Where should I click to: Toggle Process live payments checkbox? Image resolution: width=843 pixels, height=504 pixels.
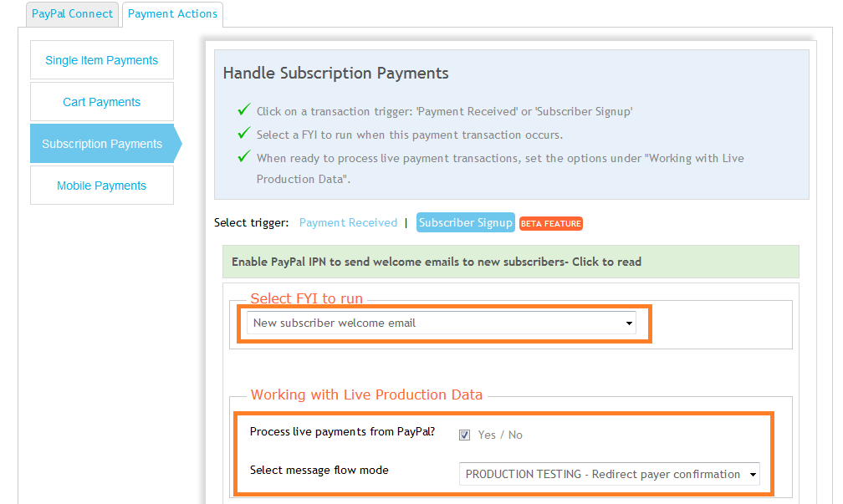point(464,435)
